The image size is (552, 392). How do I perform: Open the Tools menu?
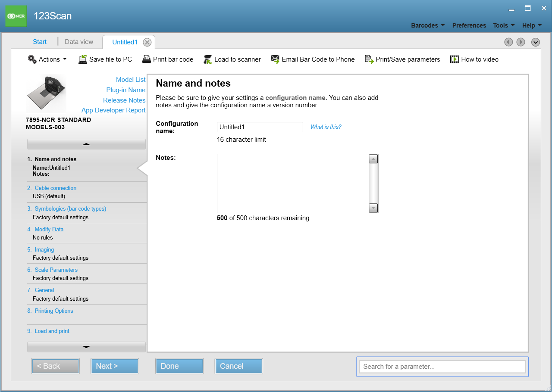504,25
